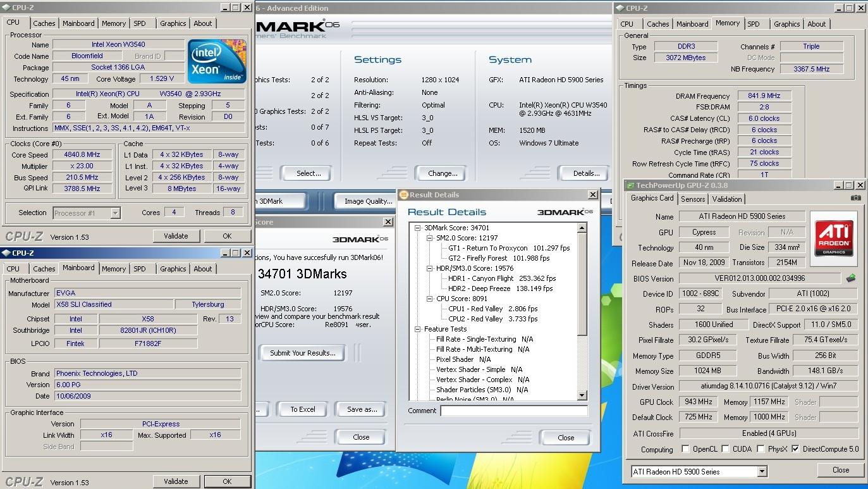
Task: Open Graphics tab in the CPU-Z Memory window
Action: 786,24
